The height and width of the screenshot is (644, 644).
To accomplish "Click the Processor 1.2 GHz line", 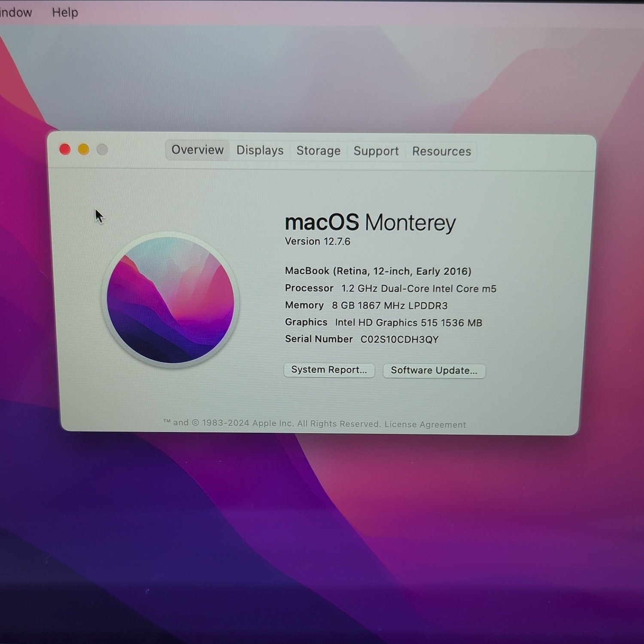I will [x=390, y=289].
